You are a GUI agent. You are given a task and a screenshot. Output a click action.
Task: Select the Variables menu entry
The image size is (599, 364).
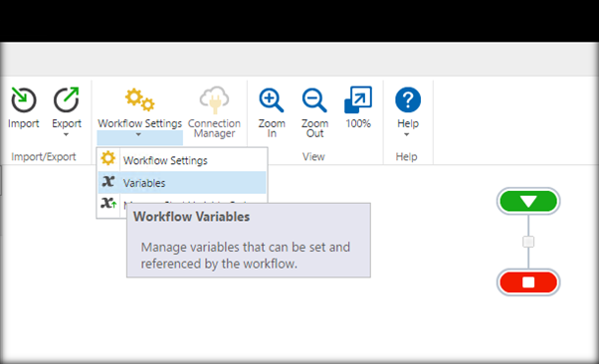(182, 183)
